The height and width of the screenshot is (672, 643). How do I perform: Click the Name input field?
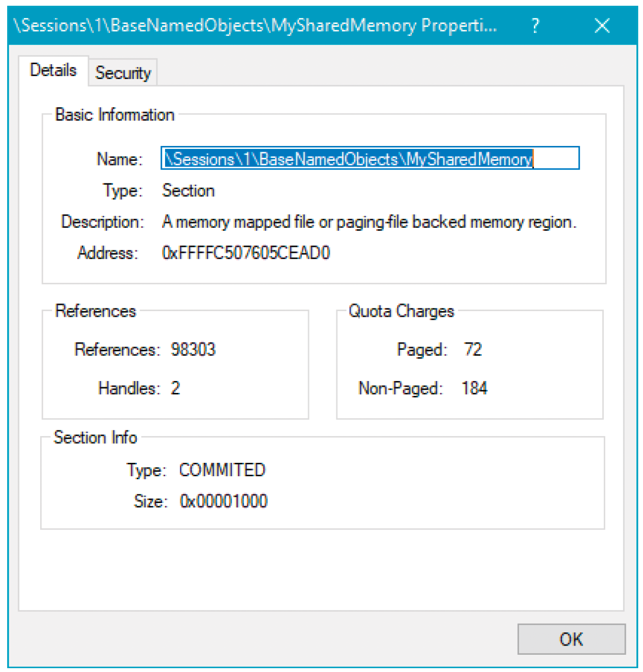pyautogui.click(x=370, y=158)
